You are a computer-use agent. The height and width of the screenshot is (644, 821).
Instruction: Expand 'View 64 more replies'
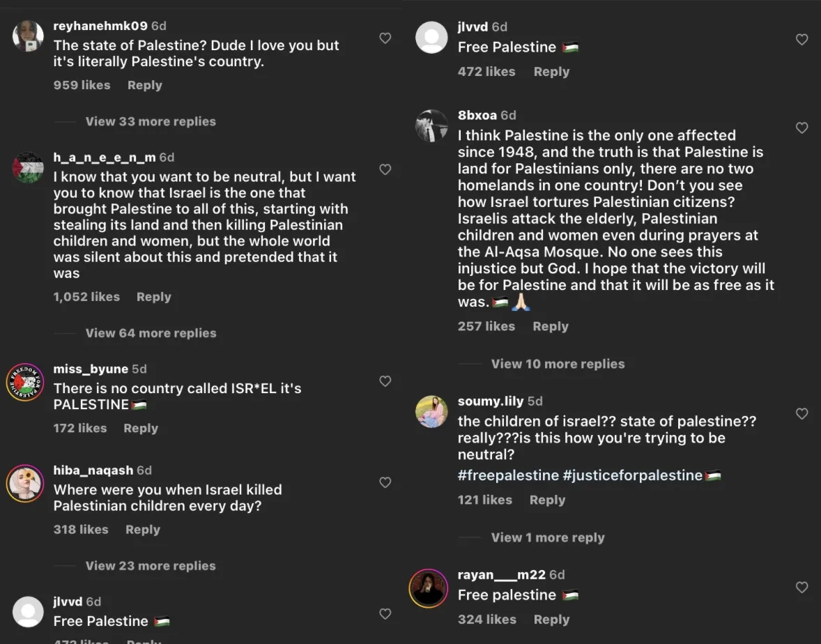[x=151, y=333]
